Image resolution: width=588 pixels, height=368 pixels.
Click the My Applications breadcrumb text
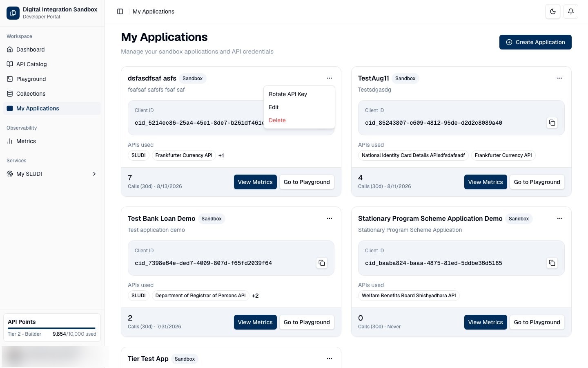point(154,11)
